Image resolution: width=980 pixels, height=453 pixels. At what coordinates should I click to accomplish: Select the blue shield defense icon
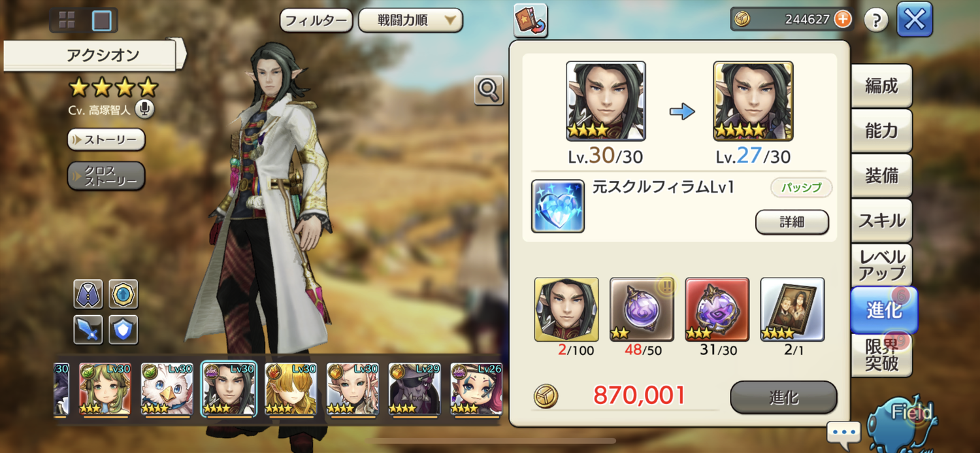(x=123, y=329)
